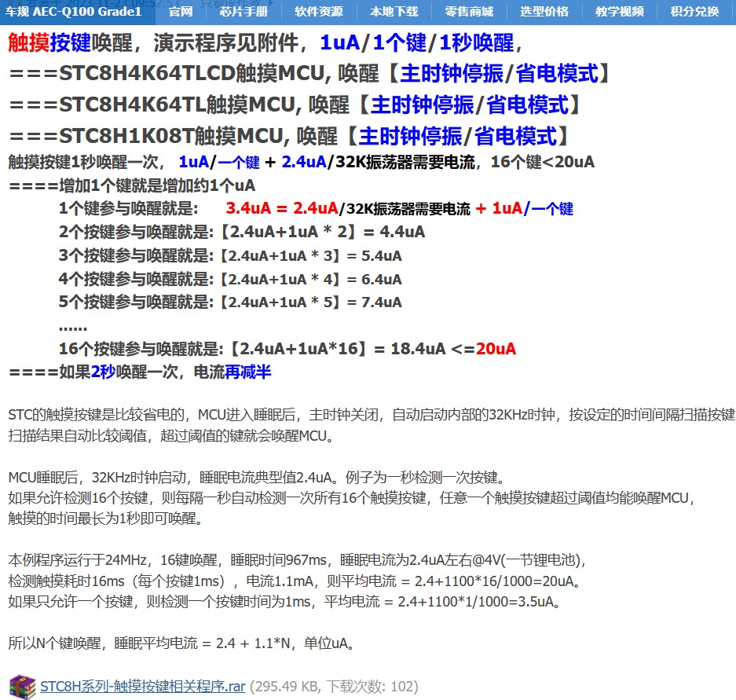Image resolution: width=736 pixels, height=700 pixels.
Task: Click the red 3.4uA = 2.4uA text
Action: tap(282, 208)
